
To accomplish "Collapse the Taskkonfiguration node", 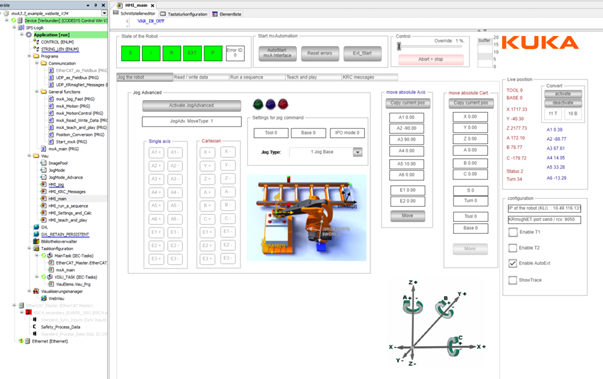I will 29,248.
